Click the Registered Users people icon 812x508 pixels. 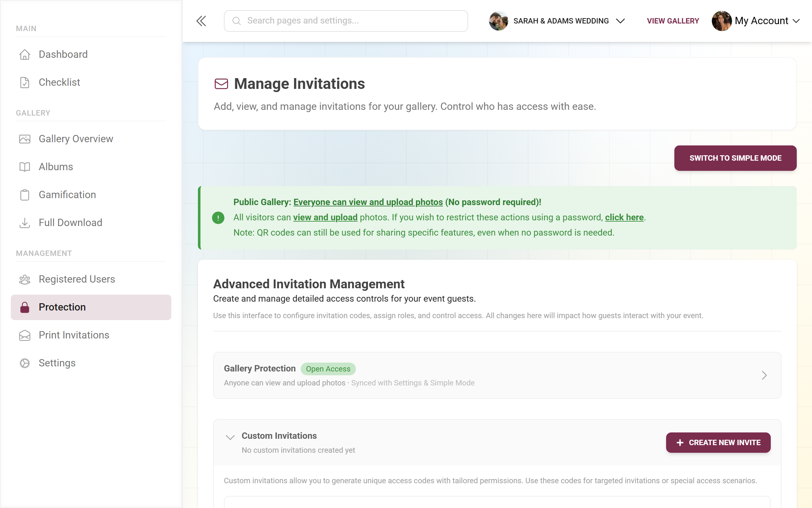click(x=24, y=279)
